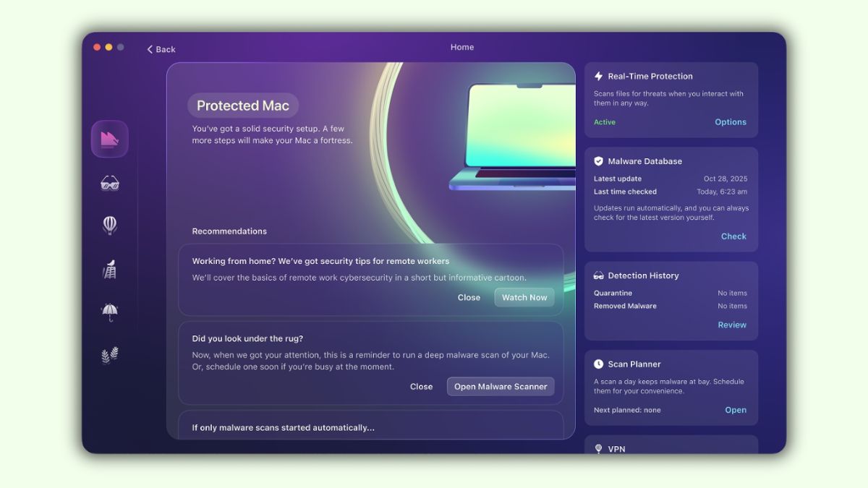Screen dimensions: 868x488
Task: Click the wheat leaves sidebar icon
Action: click(x=110, y=355)
